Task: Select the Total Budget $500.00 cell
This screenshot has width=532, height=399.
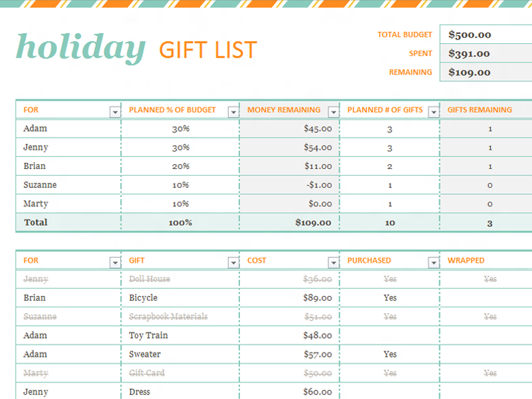Action: [486, 35]
